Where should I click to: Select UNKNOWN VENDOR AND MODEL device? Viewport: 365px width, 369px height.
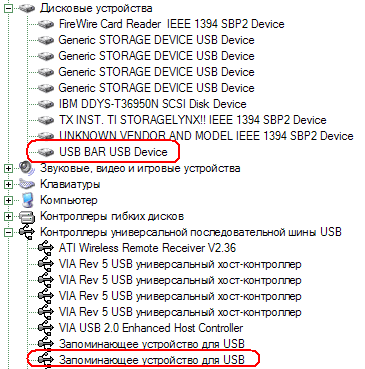click(206, 136)
